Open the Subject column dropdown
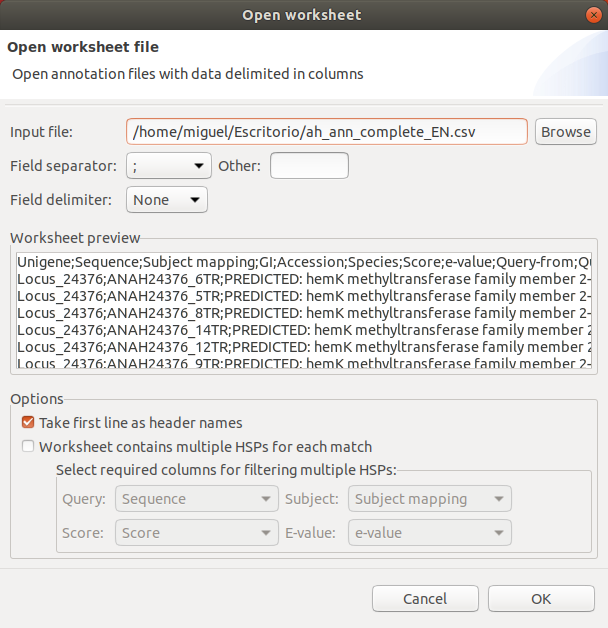 point(429,499)
